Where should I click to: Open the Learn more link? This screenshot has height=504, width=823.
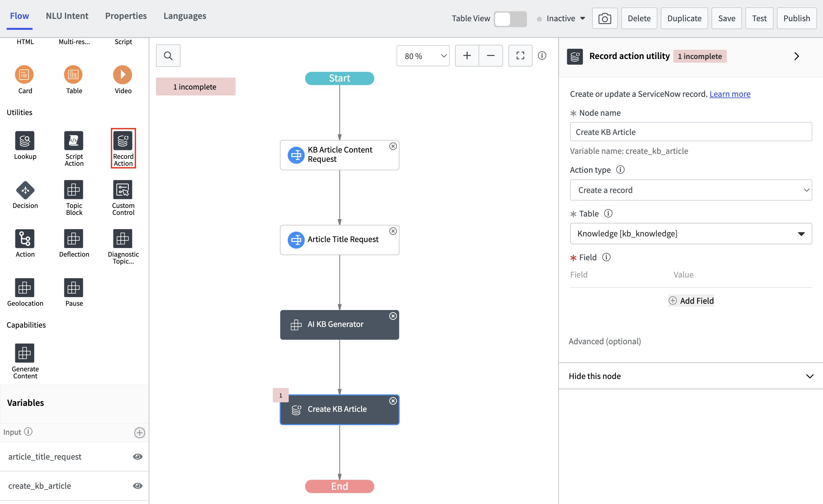pyautogui.click(x=730, y=94)
